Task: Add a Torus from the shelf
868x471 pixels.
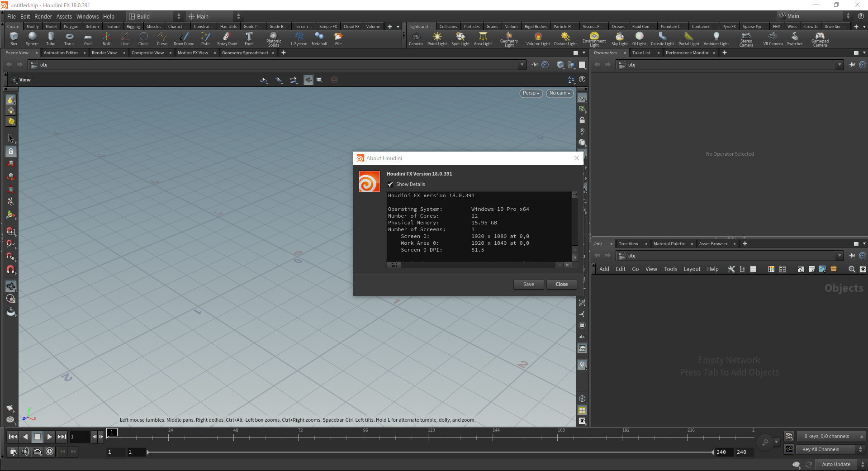Action: [x=69, y=38]
